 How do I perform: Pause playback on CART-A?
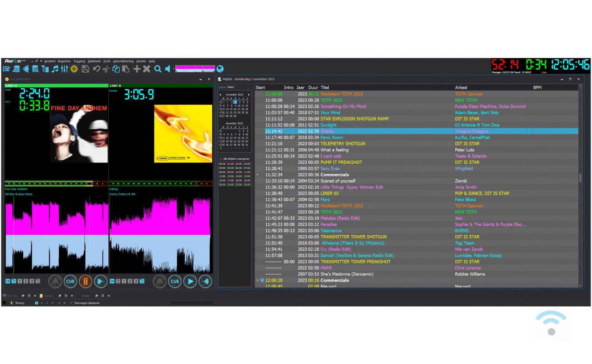click(85, 281)
